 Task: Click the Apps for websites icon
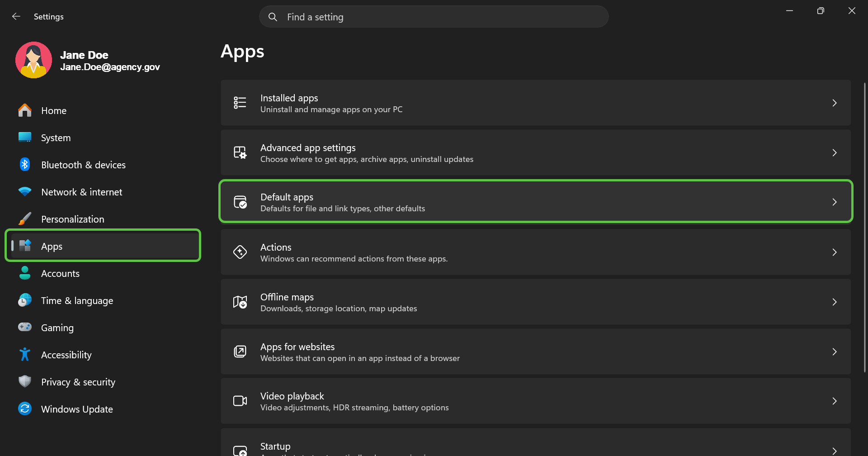point(240,351)
